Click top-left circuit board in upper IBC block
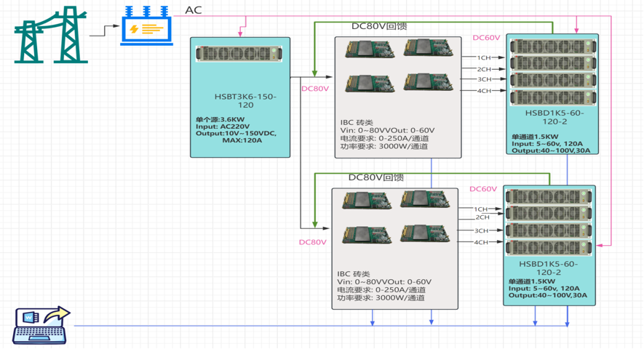 click(366, 51)
